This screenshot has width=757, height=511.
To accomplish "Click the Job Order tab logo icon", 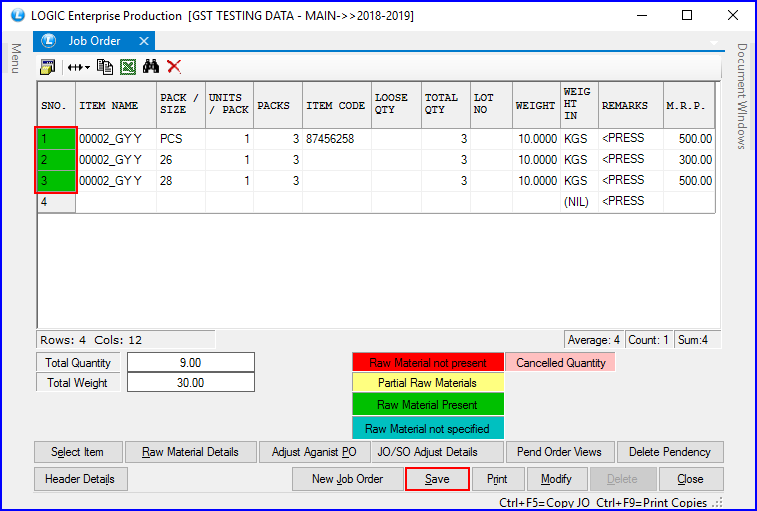I will tap(48, 41).
